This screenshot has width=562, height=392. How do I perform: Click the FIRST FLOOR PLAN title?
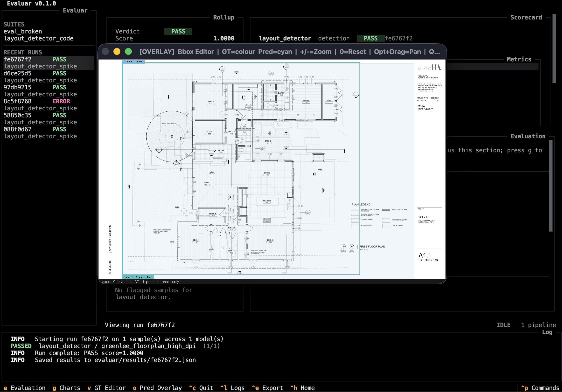(372, 246)
